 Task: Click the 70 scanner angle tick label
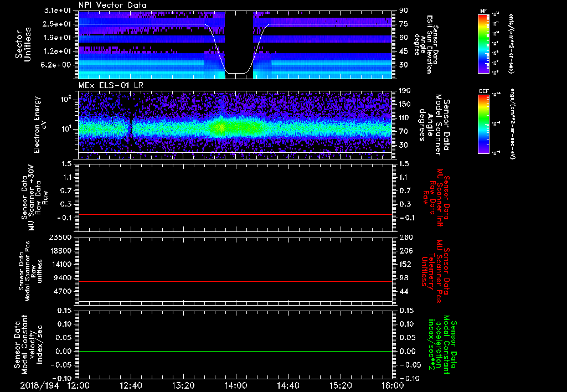pos(404,132)
